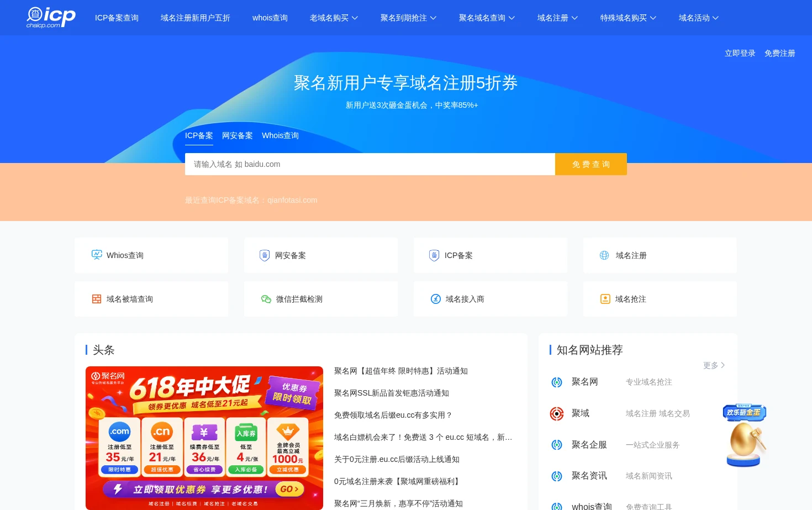Switch to the 网安备案 search tab
Image resolution: width=812 pixels, height=510 pixels.
pyautogui.click(x=238, y=135)
